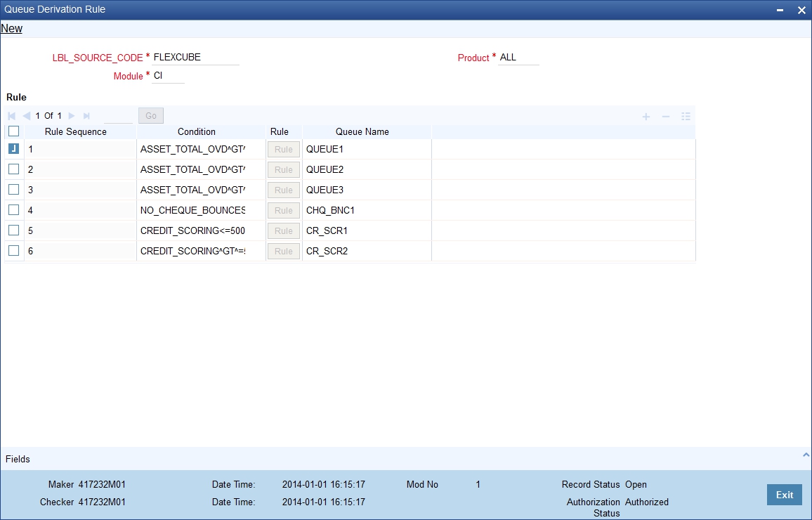Screen dimensions: 812x520
Task: Select the CR_SCR2 queue name cell
Action: tap(367, 251)
